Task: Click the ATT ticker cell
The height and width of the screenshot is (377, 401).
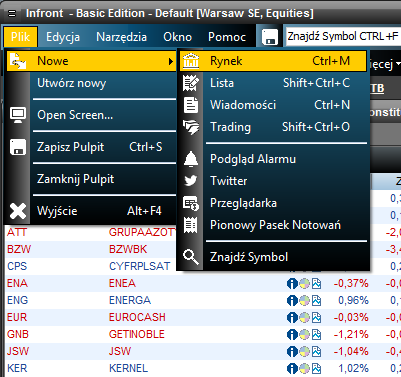Action: point(17,232)
